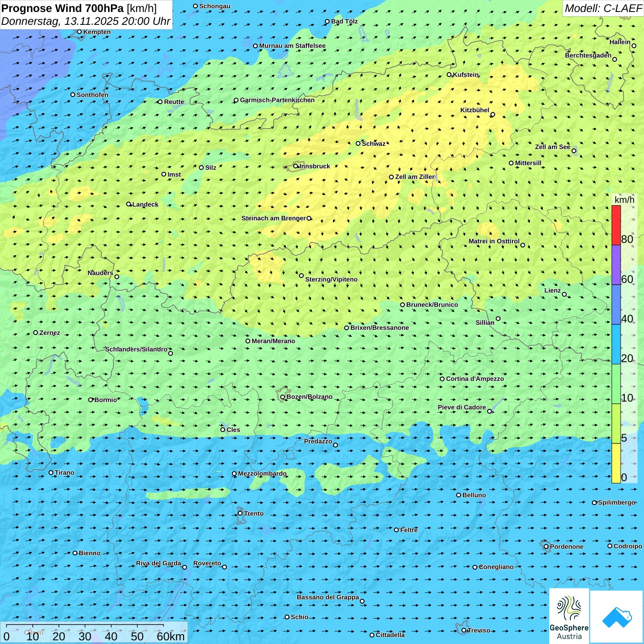Click the Trento city marker
This screenshot has width=644, height=644.
(240, 513)
